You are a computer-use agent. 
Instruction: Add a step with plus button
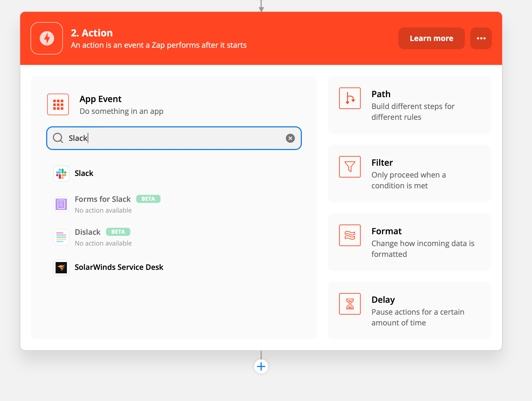(x=261, y=366)
